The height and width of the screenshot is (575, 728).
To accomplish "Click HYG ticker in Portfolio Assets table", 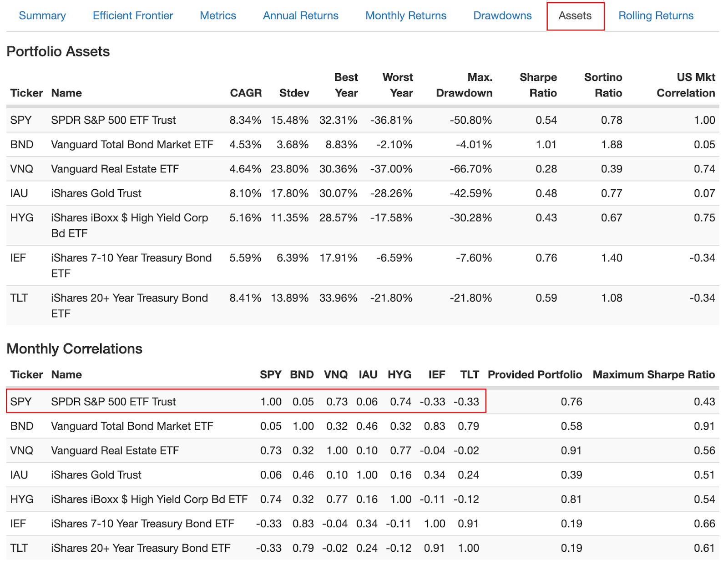I will click(22, 218).
